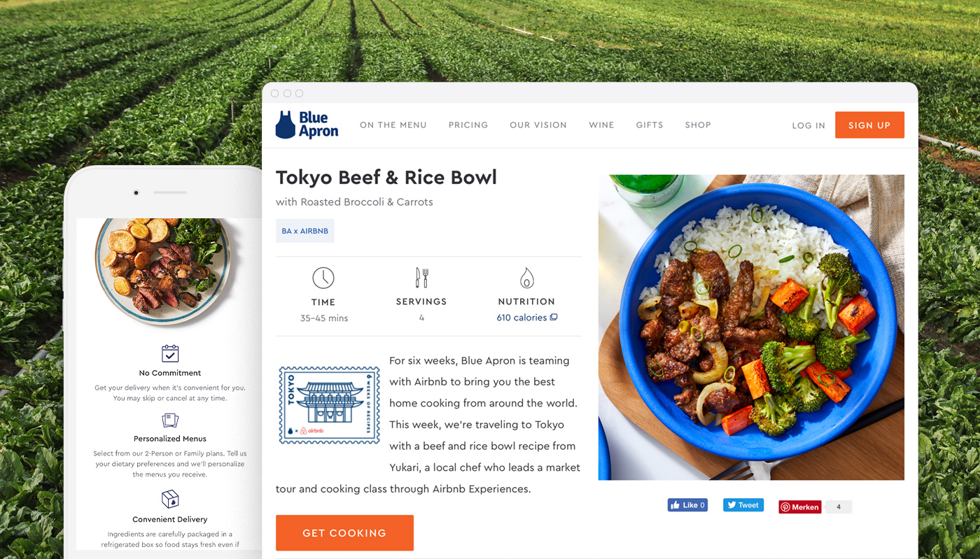Click the BA x AIRBNB tag
The width and height of the screenshot is (980, 559).
click(305, 231)
